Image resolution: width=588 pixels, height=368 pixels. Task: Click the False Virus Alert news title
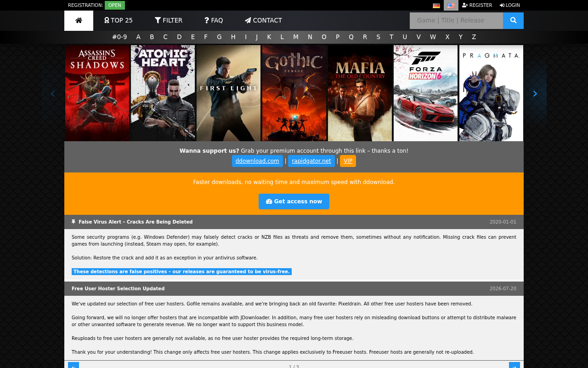pos(136,222)
